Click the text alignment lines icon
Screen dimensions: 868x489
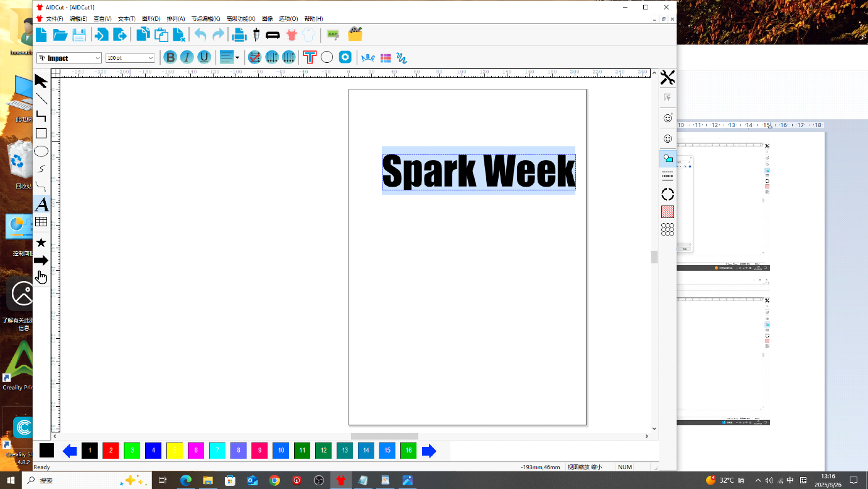226,57
